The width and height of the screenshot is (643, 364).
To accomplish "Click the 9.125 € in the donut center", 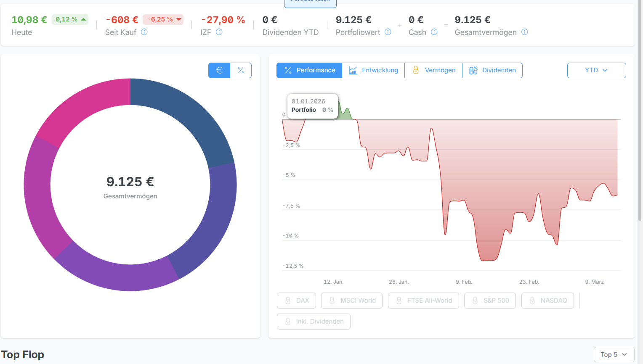I will (130, 182).
